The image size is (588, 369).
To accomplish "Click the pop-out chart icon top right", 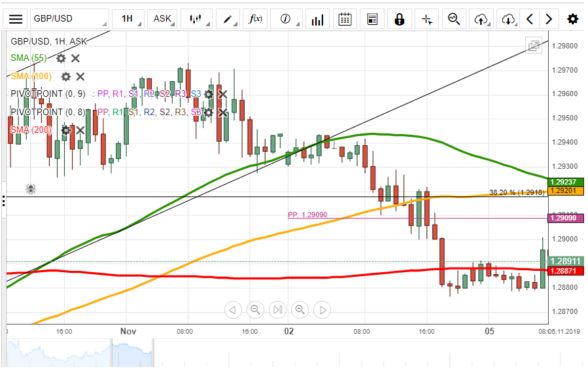I will tap(534, 45).
